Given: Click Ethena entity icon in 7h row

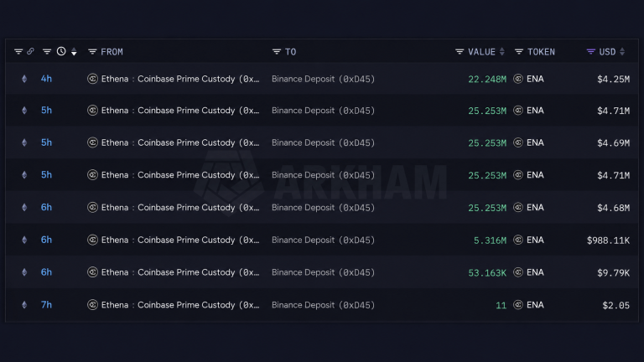Looking at the screenshot, I should coord(92,305).
